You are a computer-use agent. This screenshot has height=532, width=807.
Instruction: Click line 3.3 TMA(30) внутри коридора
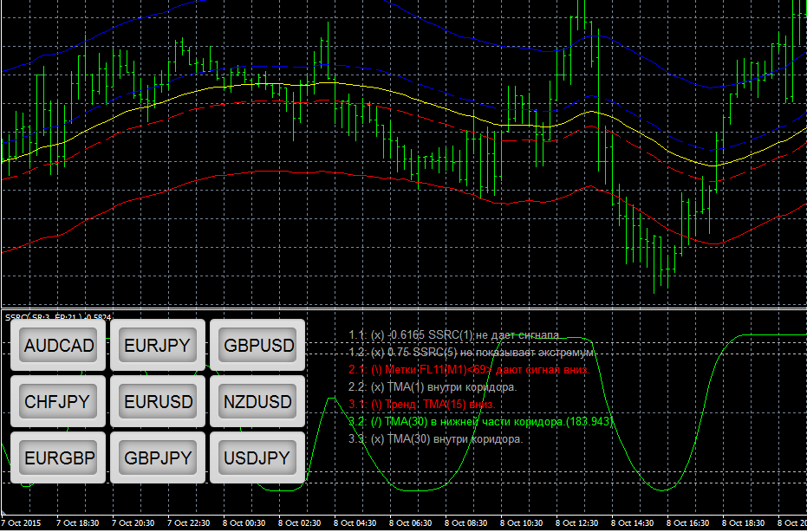point(435,439)
